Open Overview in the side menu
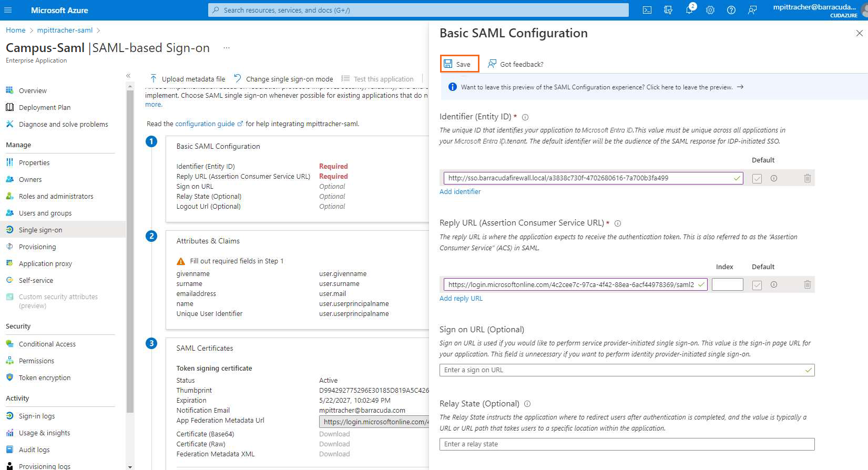868x470 pixels. [x=33, y=90]
